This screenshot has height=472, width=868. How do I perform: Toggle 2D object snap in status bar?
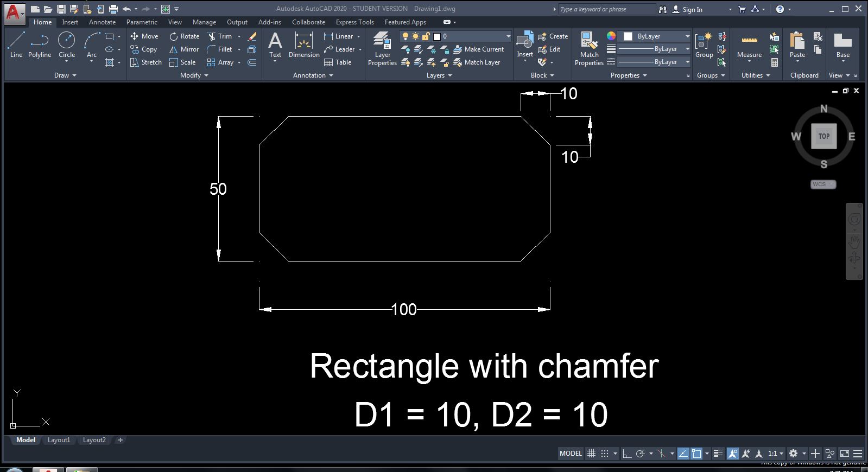pyautogui.click(x=696, y=454)
